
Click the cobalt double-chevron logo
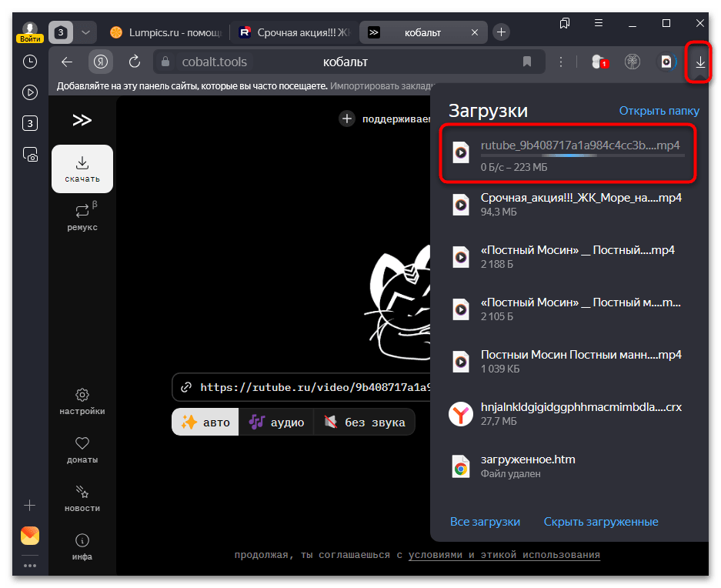tap(82, 120)
